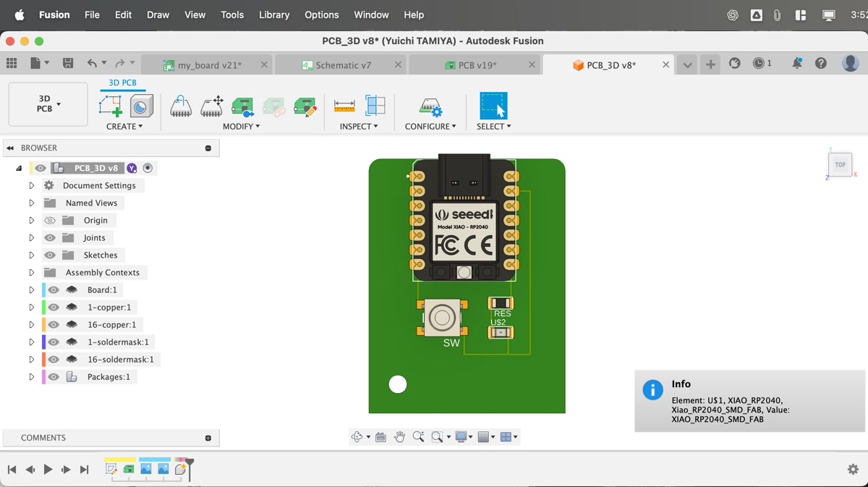868x487 pixels.
Task: Click the Help question mark icon
Action: [x=820, y=64]
